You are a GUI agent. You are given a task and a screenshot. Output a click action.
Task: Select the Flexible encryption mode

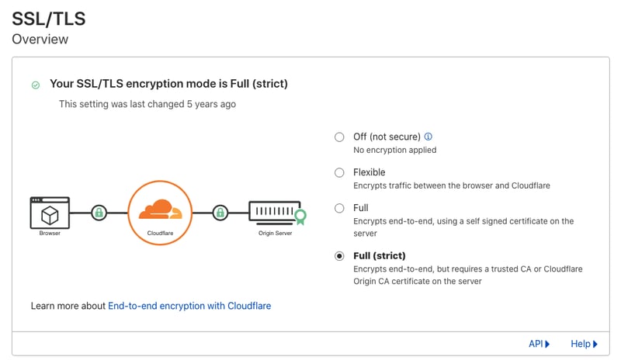click(339, 173)
